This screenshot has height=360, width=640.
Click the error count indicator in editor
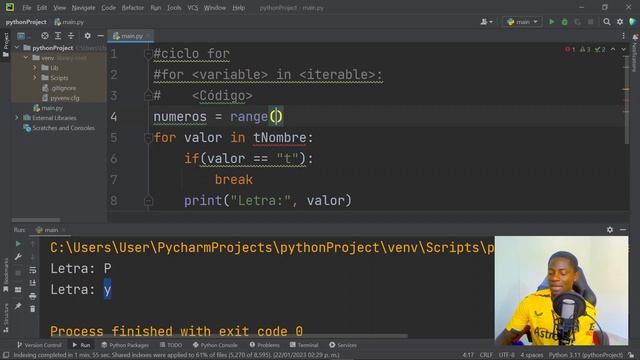click(x=570, y=49)
